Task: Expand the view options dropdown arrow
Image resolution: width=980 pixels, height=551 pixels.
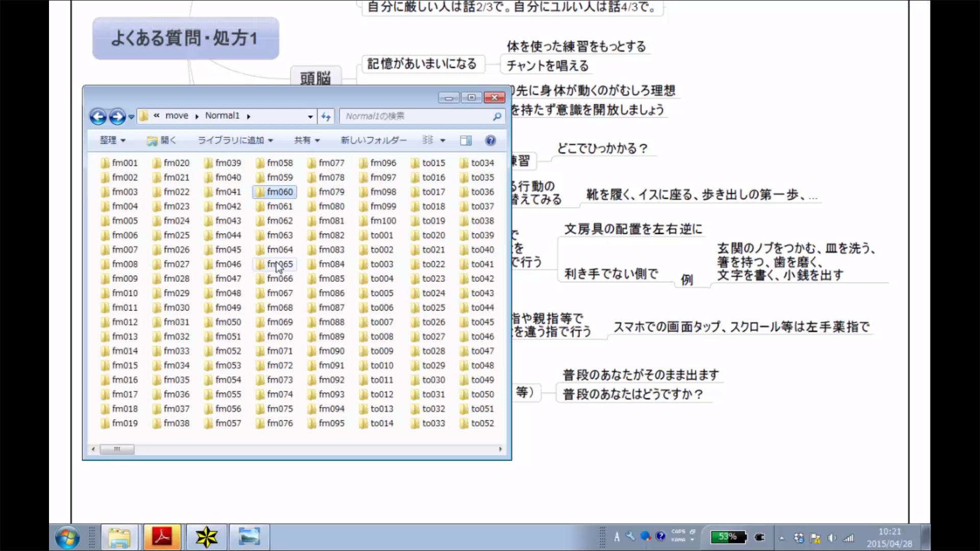Action: [443, 140]
